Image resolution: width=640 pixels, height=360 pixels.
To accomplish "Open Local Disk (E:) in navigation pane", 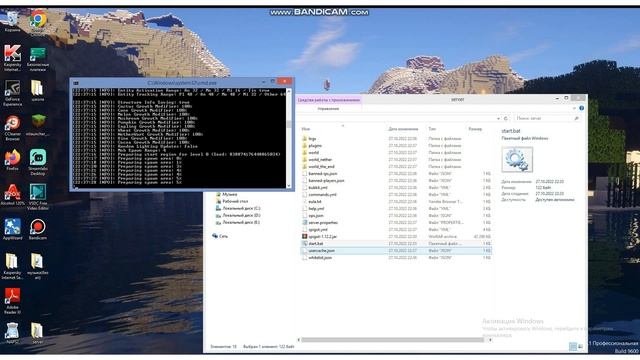I will click(x=238, y=222).
